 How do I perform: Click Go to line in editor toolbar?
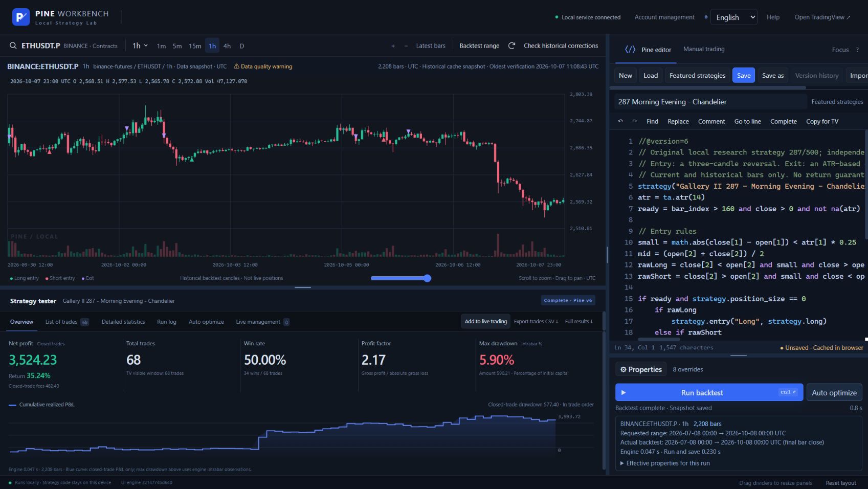(x=747, y=121)
